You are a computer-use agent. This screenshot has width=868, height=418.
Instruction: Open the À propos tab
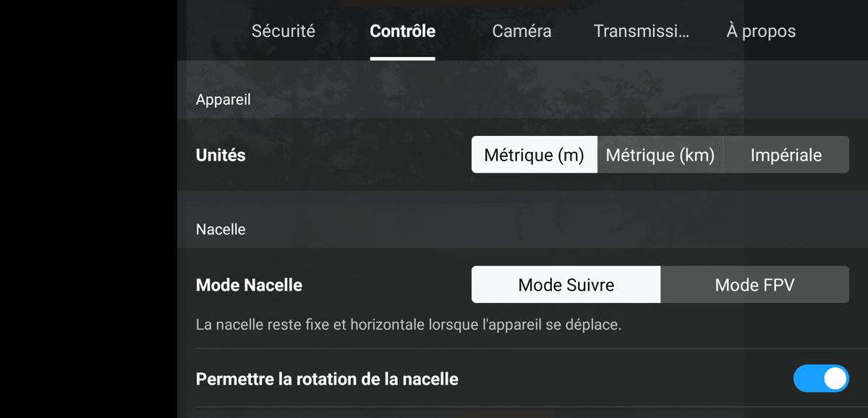(x=761, y=31)
